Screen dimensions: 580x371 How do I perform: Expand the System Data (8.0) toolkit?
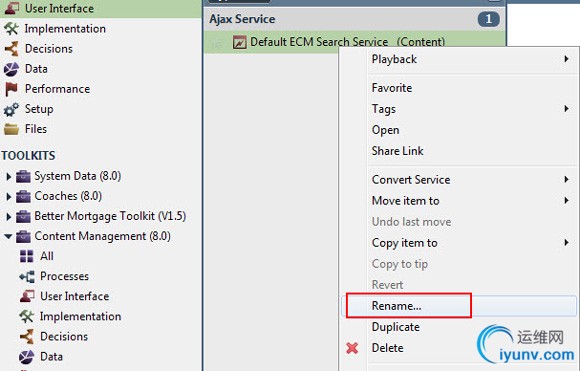click(8, 176)
